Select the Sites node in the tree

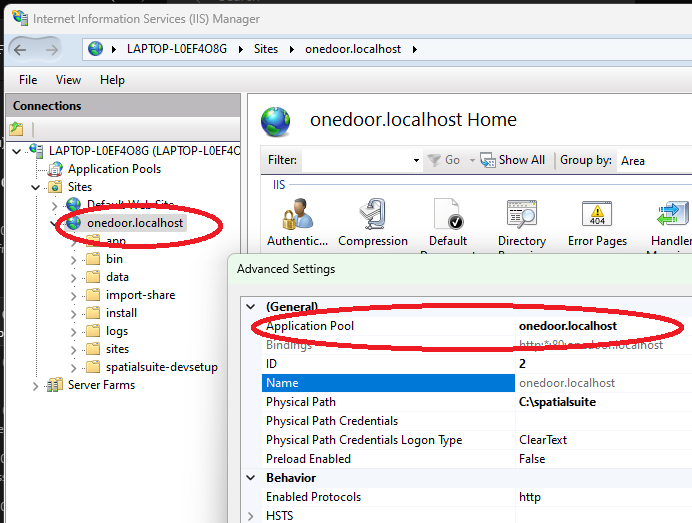point(80,187)
